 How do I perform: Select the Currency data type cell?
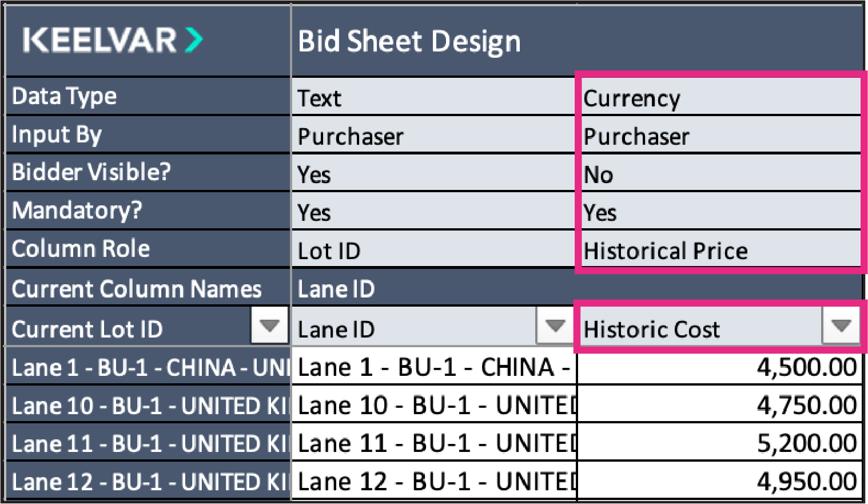coord(720,97)
